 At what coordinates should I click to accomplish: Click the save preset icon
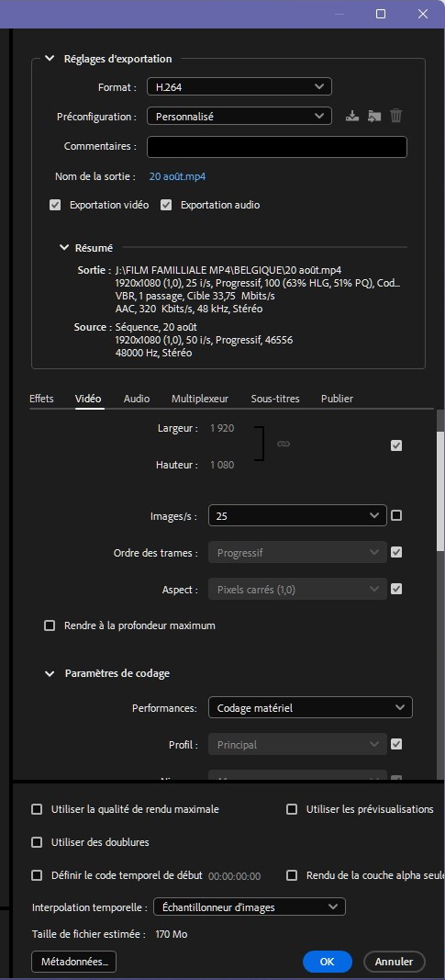(352, 116)
